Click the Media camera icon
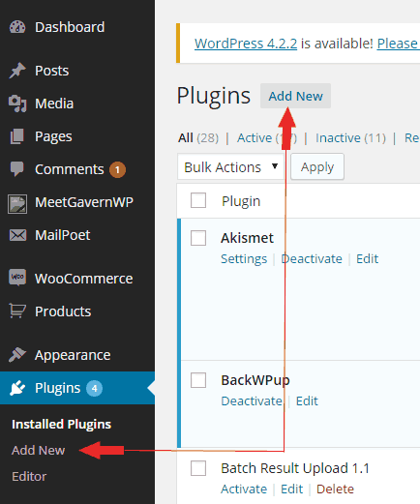Screen dimensions: 420x504 coord(17,104)
